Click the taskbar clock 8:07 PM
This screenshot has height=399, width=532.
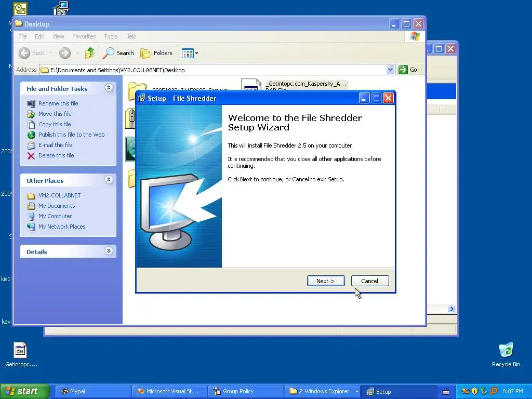(x=513, y=391)
